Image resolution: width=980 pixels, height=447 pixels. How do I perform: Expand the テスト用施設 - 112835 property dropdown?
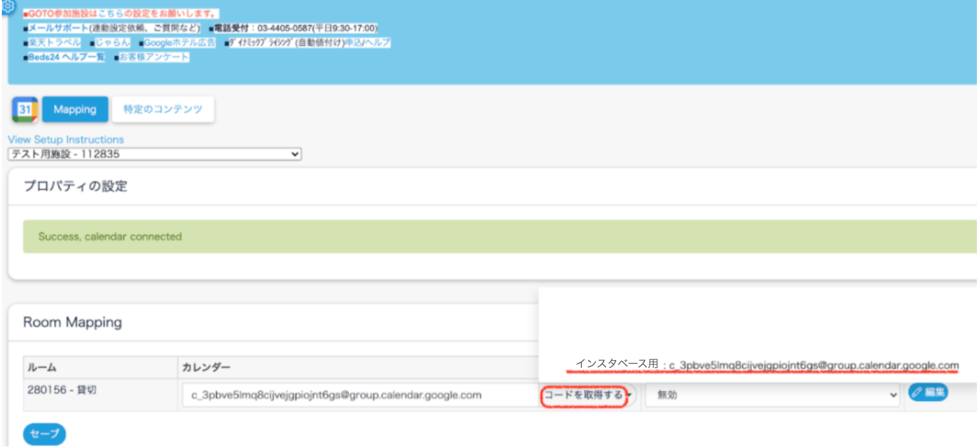click(155, 154)
